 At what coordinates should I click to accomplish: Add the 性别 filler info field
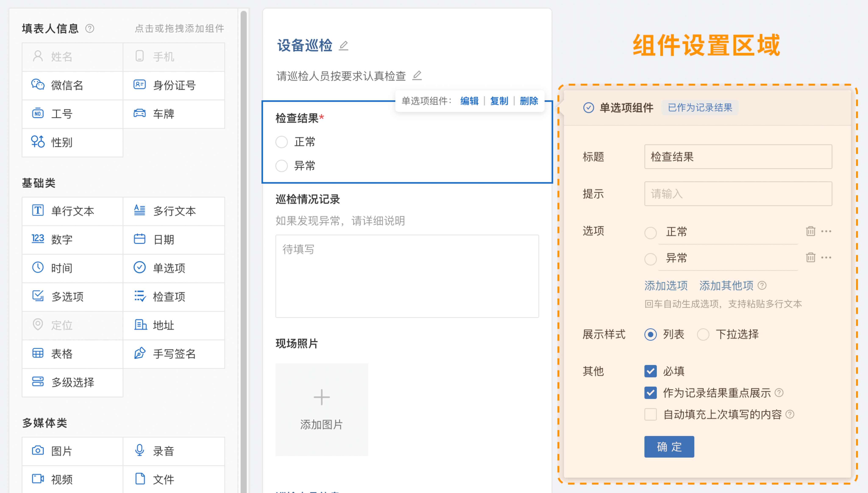(x=72, y=143)
